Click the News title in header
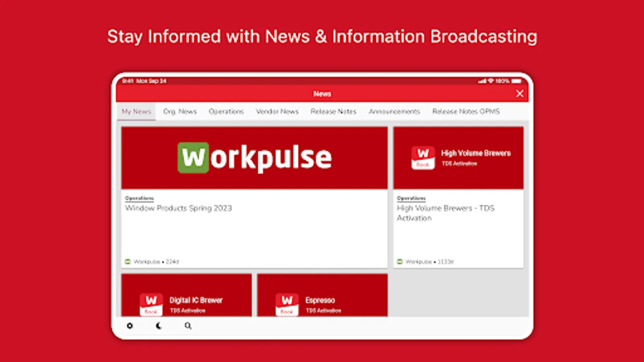This screenshot has height=362, width=644. click(x=322, y=94)
